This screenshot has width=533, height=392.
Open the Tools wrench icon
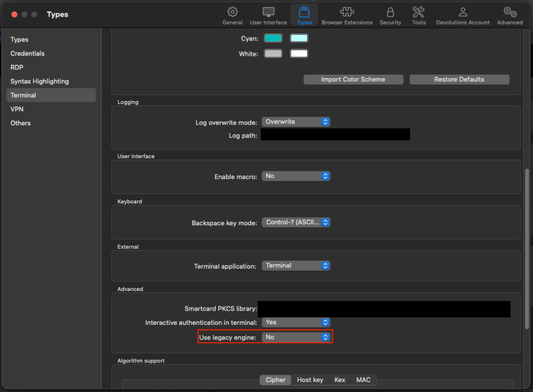[418, 12]
